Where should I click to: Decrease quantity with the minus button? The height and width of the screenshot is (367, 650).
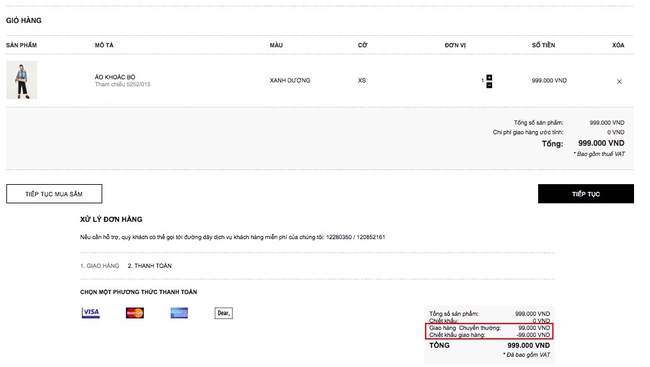click(489, 85)
